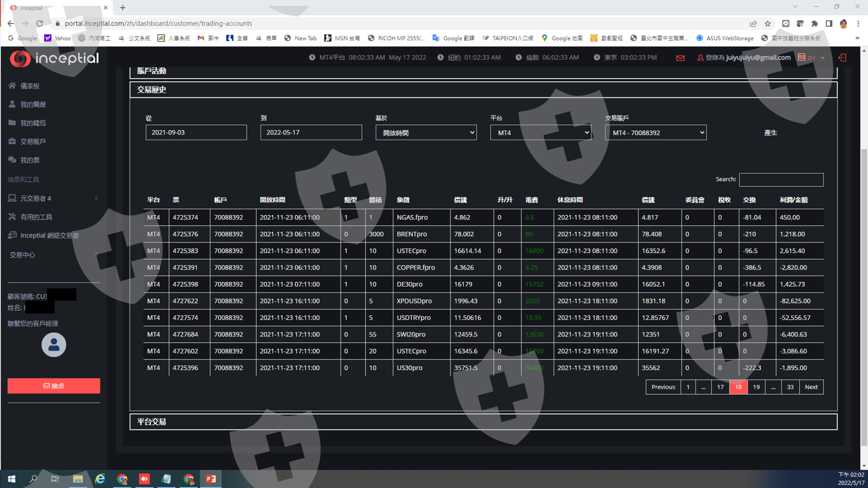Open 我的錢包 in sidebar
The height and width of the screenshot is (488, 868).
click(33, 123)
